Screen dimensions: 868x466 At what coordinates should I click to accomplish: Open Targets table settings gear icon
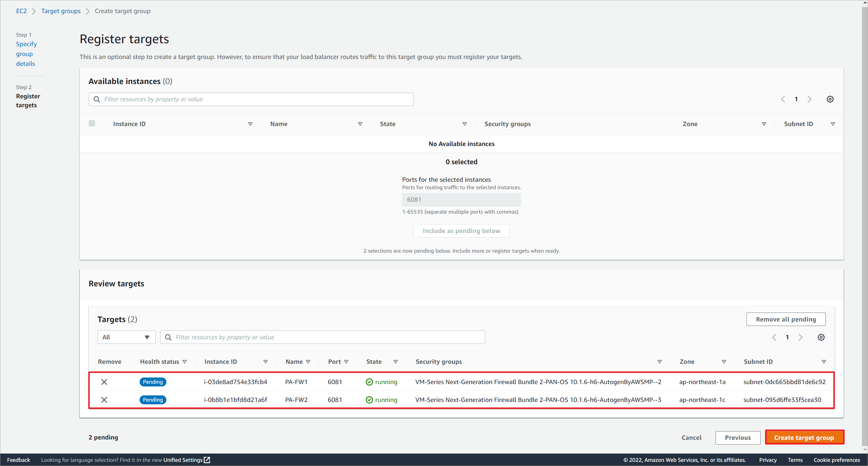(821, 337)
